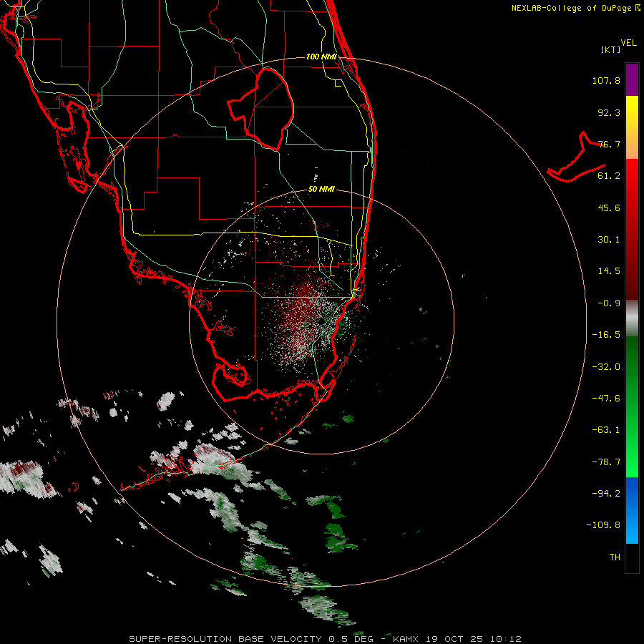644x644 pixels.
Task: Click the 61.2 velocity scale value
Action: 609,176
